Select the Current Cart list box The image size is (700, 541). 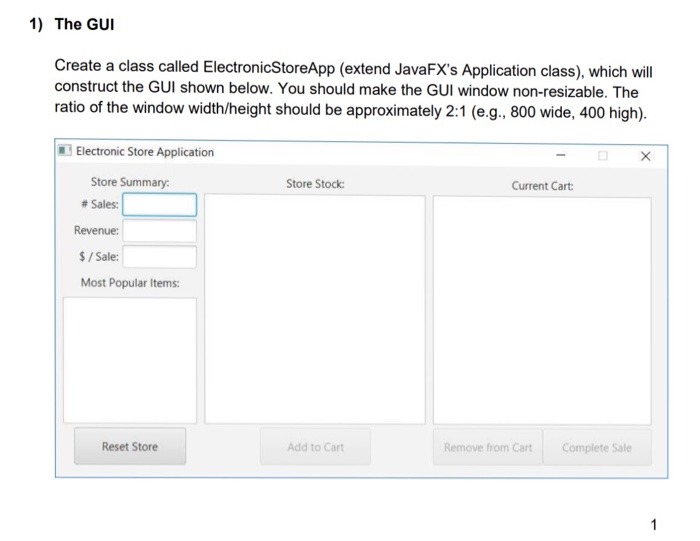tap(542, 311)
